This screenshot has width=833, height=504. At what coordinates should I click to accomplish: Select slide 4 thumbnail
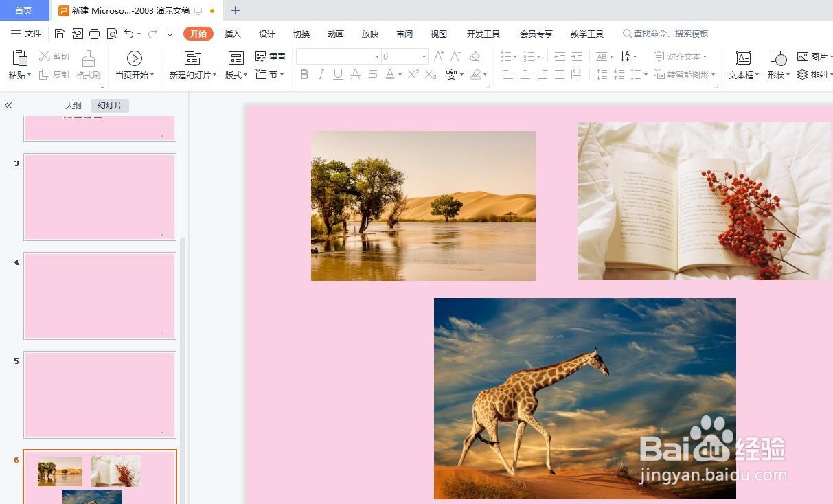coord(100,296)
